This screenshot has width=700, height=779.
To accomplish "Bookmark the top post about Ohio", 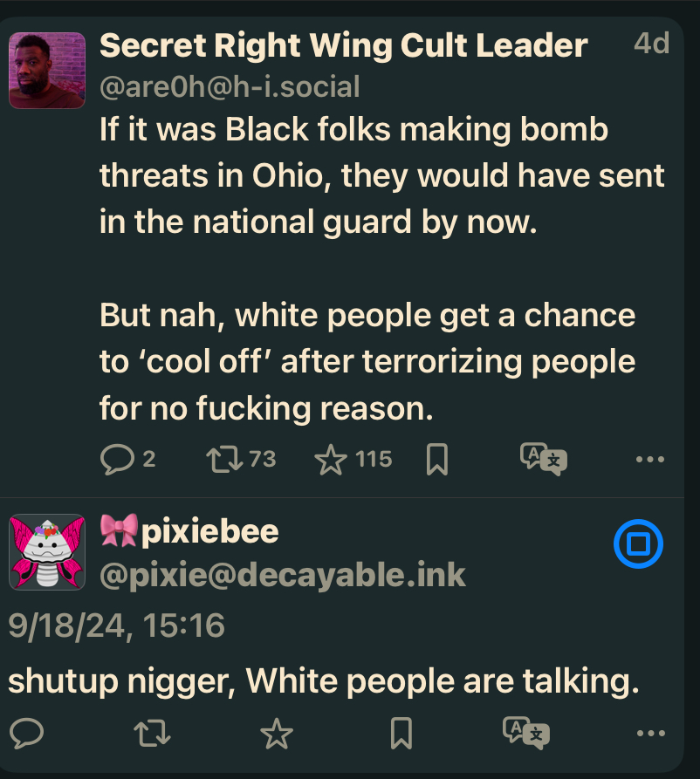I will tap(436, 460).
